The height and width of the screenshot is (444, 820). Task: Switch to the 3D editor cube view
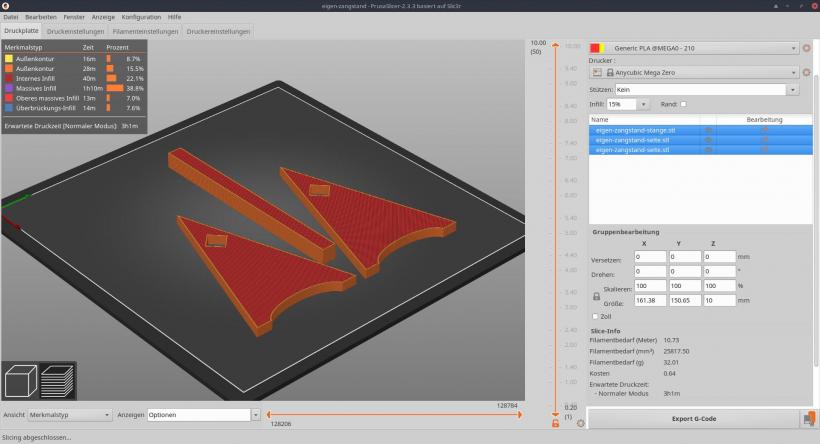tap(20, 381)
